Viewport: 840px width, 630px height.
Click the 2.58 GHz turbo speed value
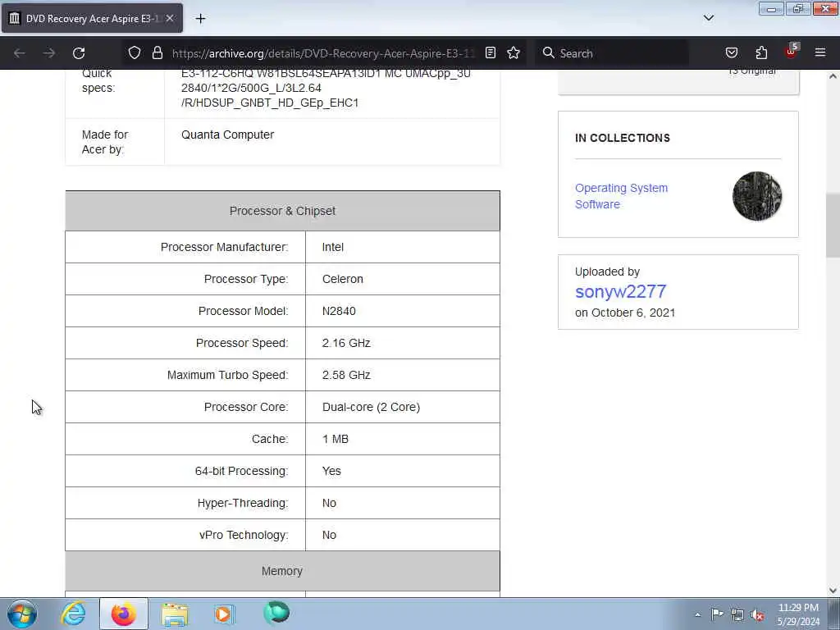coord(346,375)
